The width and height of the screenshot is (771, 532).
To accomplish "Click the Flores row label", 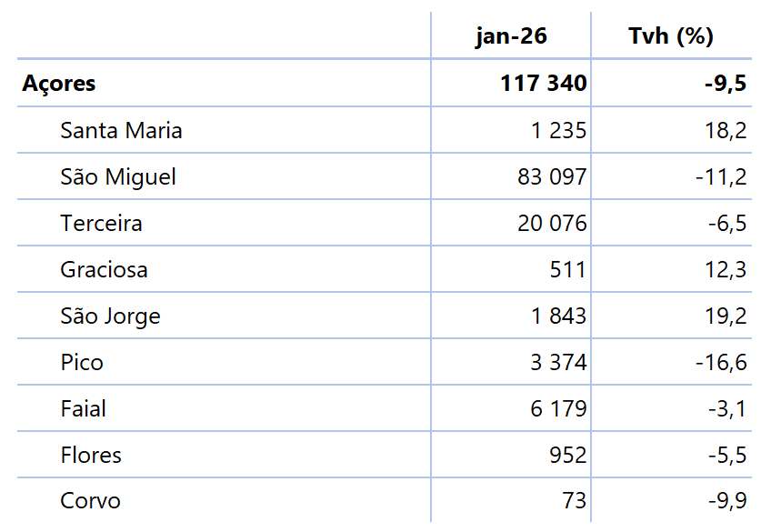I will point(91,456).
